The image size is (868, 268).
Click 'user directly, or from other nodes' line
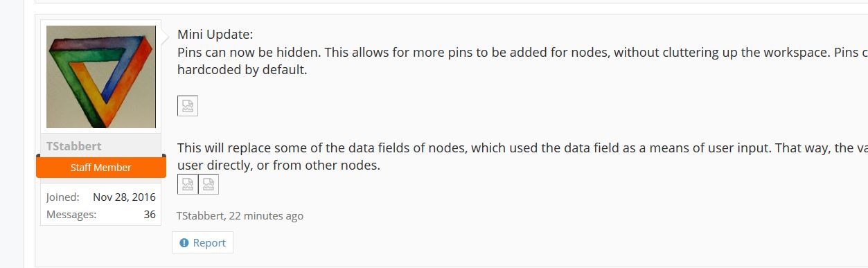tap(279, 166)
